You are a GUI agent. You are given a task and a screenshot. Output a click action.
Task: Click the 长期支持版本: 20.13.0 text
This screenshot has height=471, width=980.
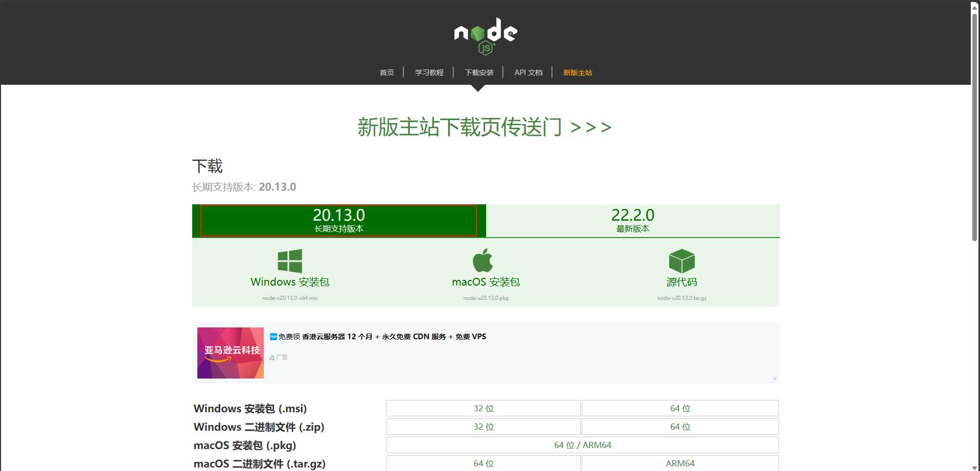click(x=244, y=187)
